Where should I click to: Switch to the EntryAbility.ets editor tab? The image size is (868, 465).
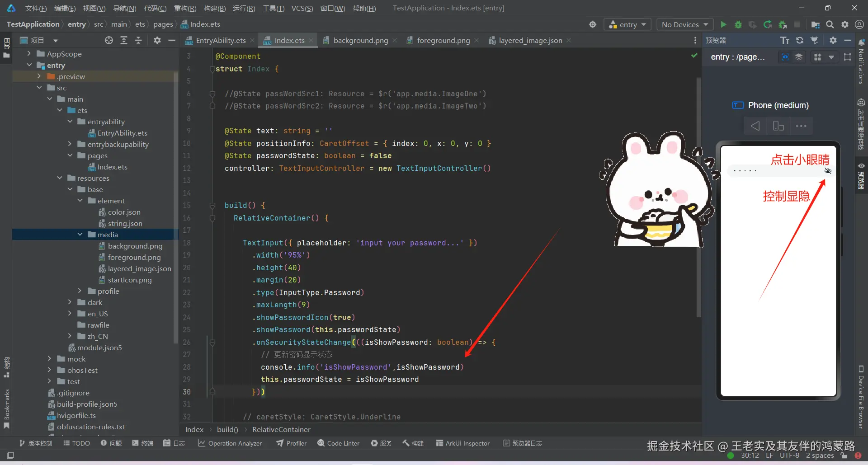coord(221,40)
